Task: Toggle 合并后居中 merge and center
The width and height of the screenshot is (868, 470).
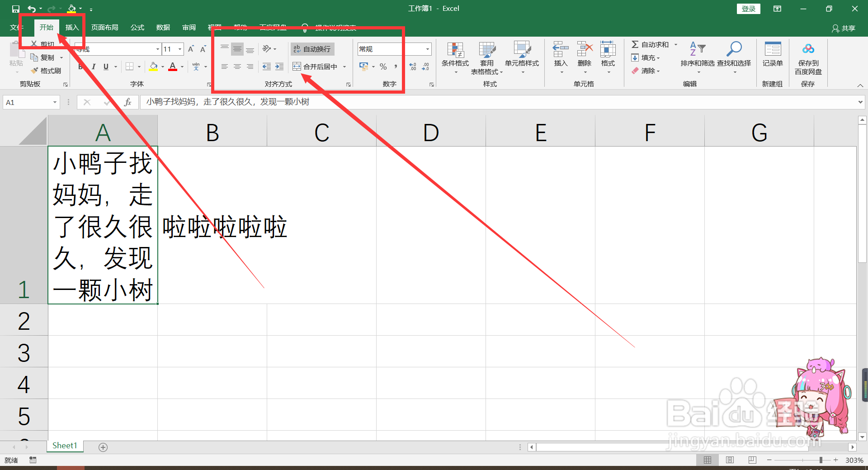Action: click(316, 66)
